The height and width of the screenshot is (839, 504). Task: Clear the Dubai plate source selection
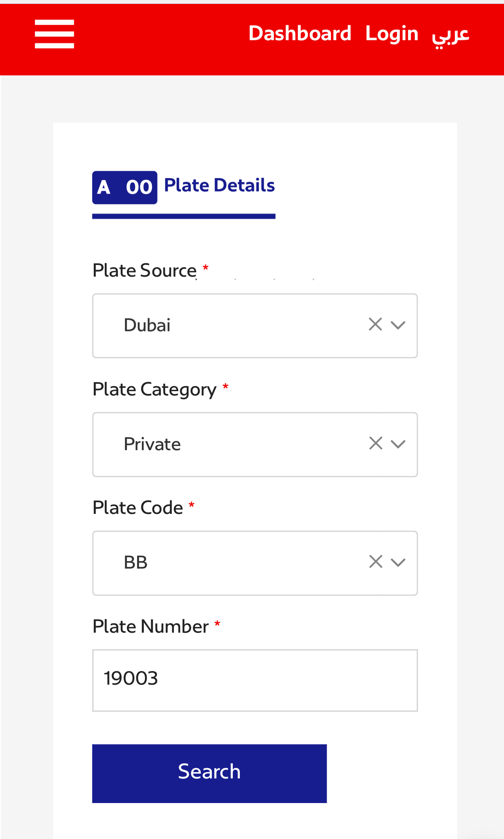[x=375, y=324]
